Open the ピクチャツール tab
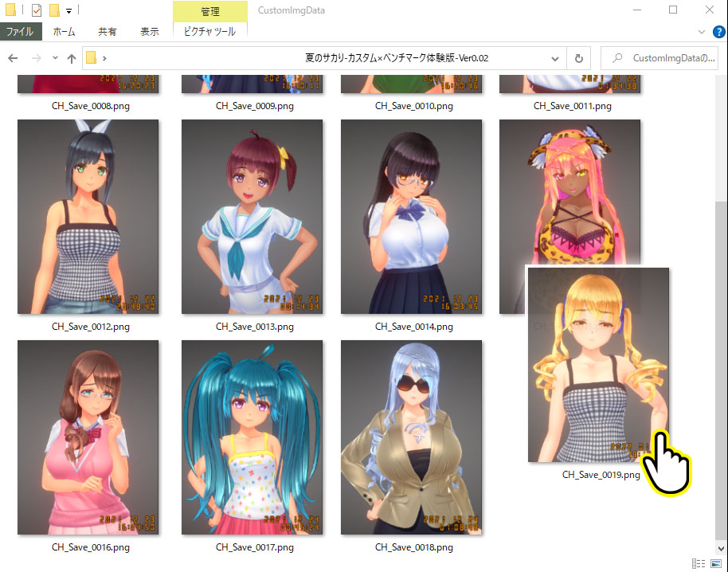Screen dimensions: 728x572 pos(209,32)
